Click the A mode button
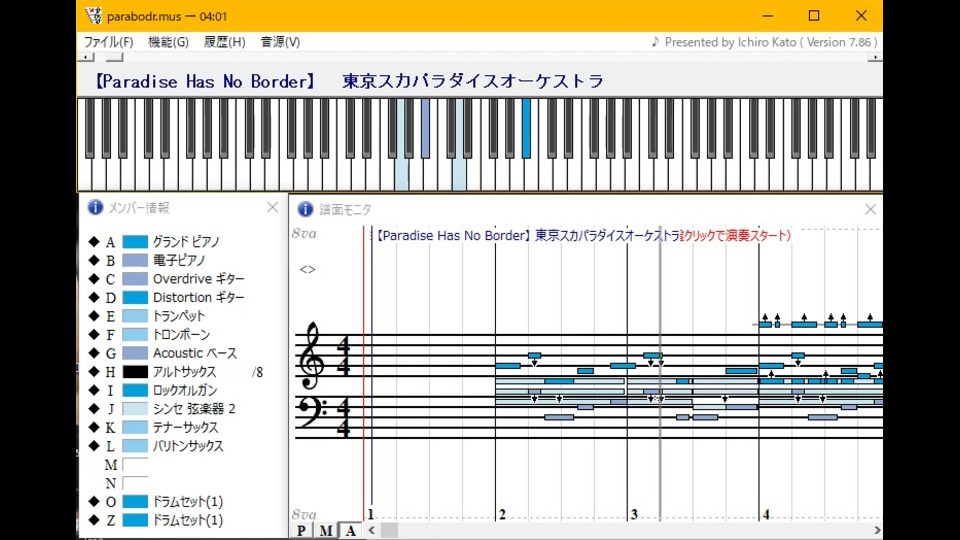The image size is (960, 540). [x=350, y=530]
